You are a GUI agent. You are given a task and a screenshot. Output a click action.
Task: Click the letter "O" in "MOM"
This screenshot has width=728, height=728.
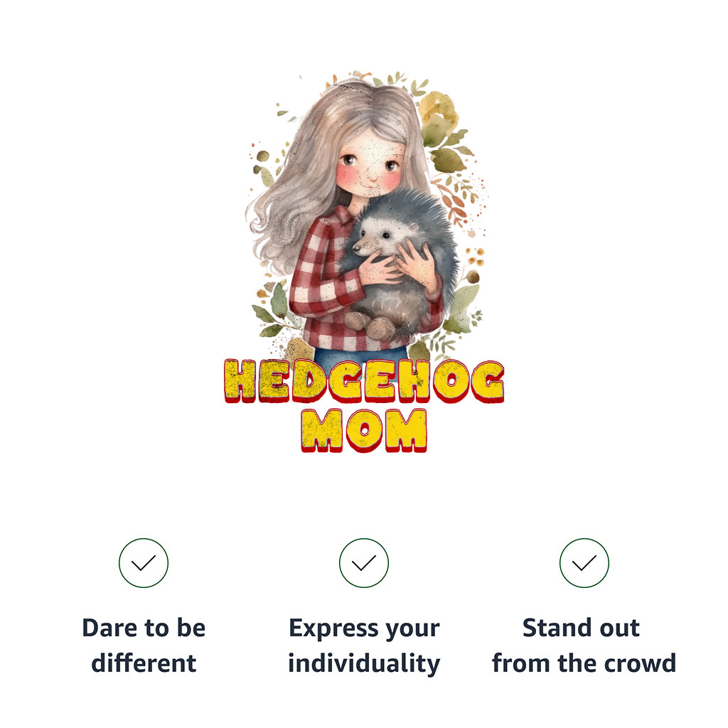coord(365,430)
